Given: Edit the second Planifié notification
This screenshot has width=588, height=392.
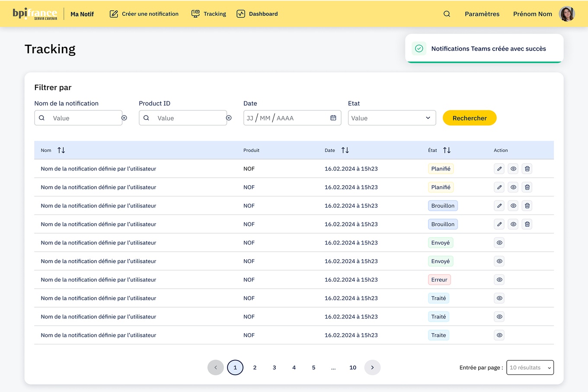Looking at the screenshot, I should (x=499, y=187).
